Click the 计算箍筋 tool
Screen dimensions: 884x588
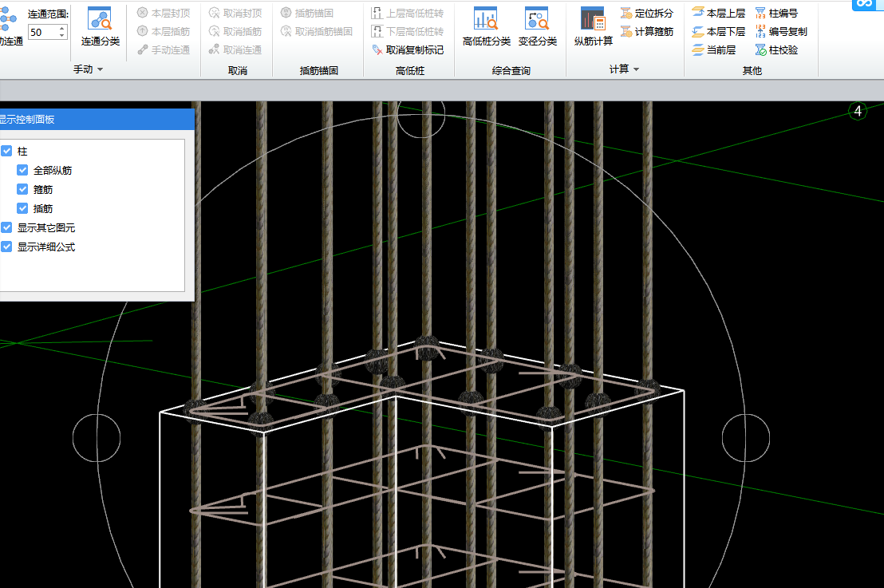pos(647,31)
